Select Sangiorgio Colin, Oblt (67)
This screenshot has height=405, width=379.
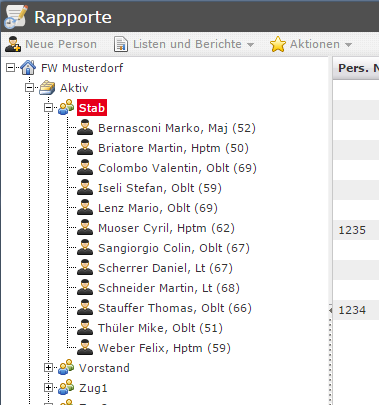[x=174, y=248]
